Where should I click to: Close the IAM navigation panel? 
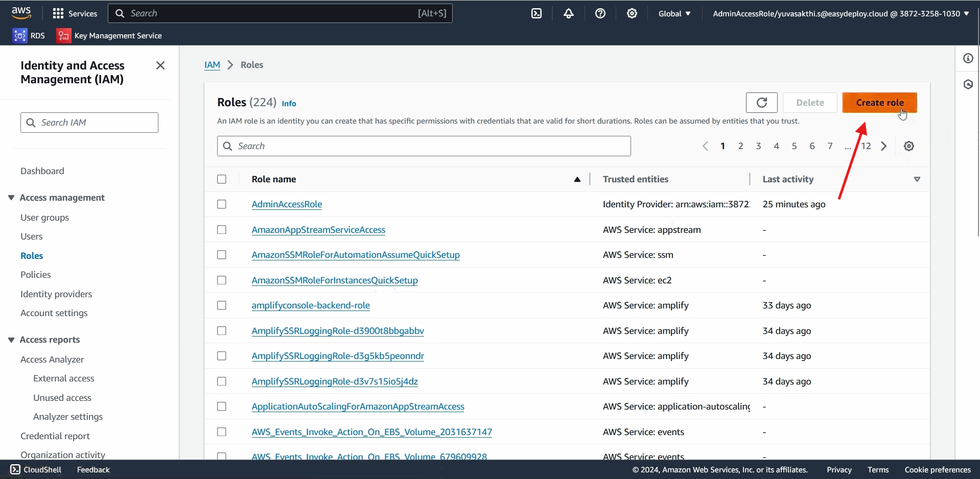coord(160,65)
